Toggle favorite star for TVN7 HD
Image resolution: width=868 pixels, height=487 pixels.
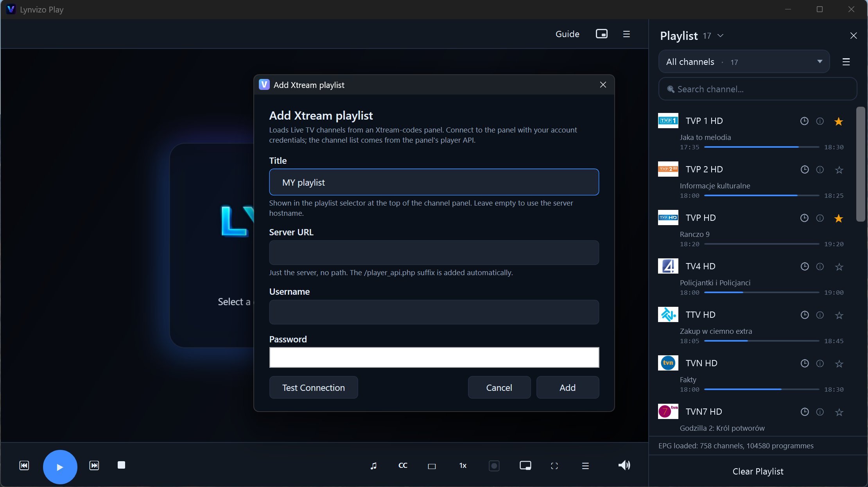click(839, 412)
